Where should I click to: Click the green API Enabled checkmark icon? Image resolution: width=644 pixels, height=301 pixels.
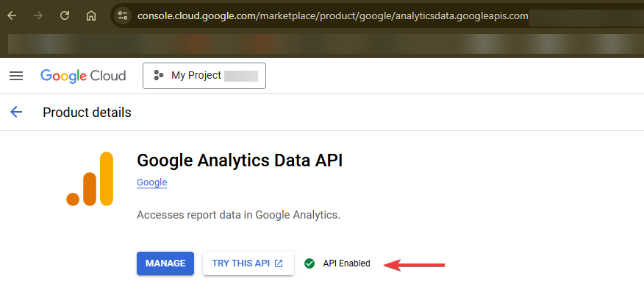click(310, 263)
